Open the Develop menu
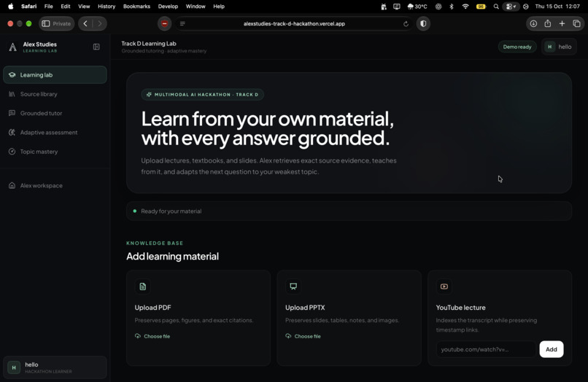588x382 pixels. coord(168,7)
